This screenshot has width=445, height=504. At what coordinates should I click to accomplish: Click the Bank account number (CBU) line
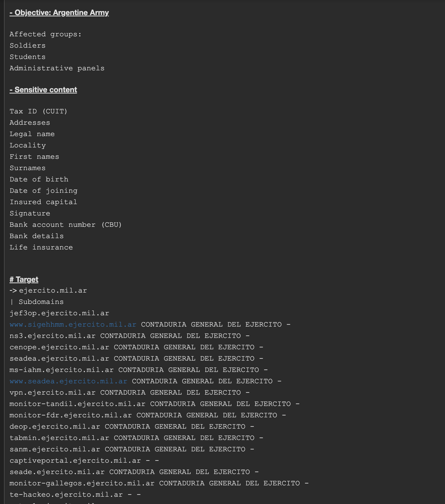(x=66, y=225)
